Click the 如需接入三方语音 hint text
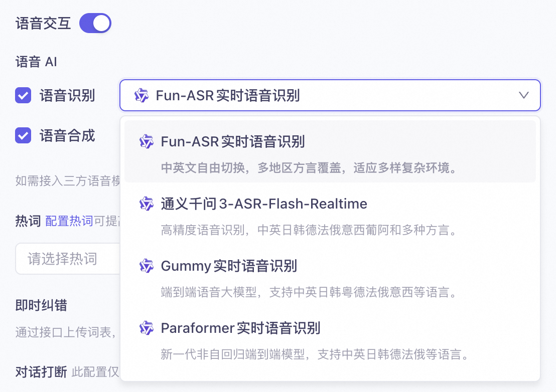The image size is (556, 392). (x=68, y=181)
